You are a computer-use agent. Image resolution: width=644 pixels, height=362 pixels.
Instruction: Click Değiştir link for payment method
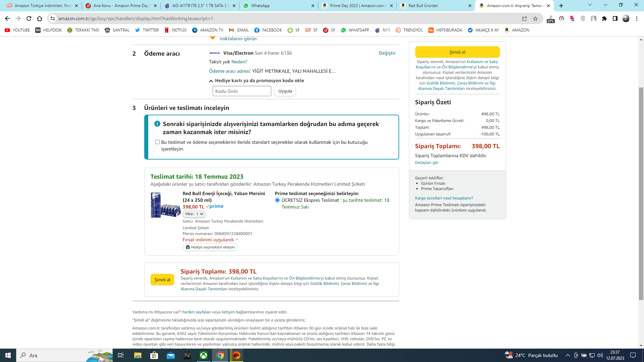[387, 53]
